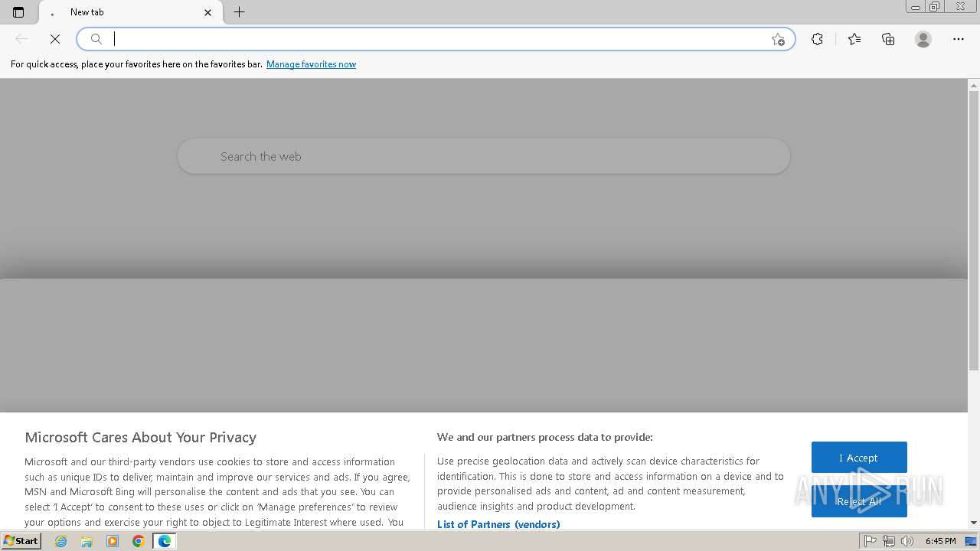The image size is (980, 551).
Task: Close the New tab tab
Action: [208, 12]
